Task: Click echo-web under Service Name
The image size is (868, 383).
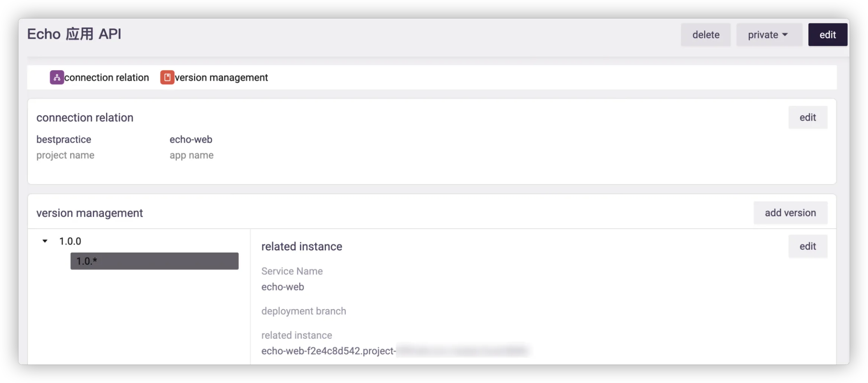Action: point(283,286)
